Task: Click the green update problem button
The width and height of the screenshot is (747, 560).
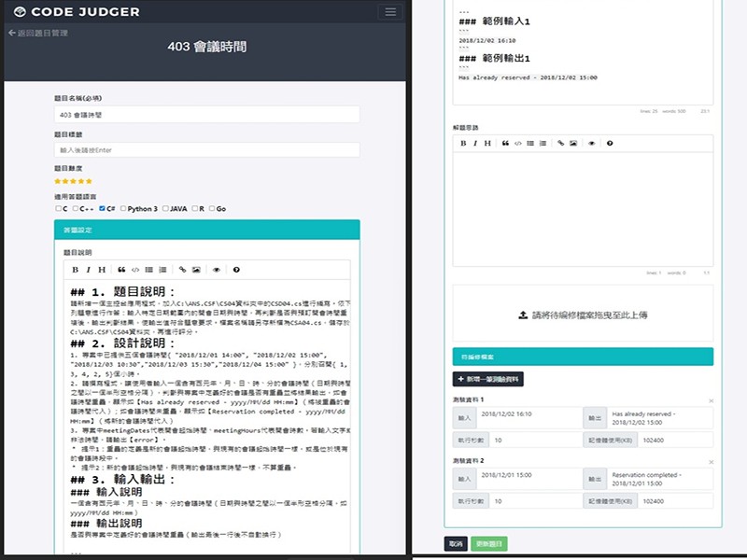Action: coord(488,544)
